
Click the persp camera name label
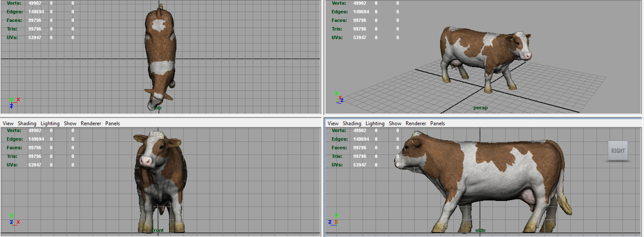point(480,108)
